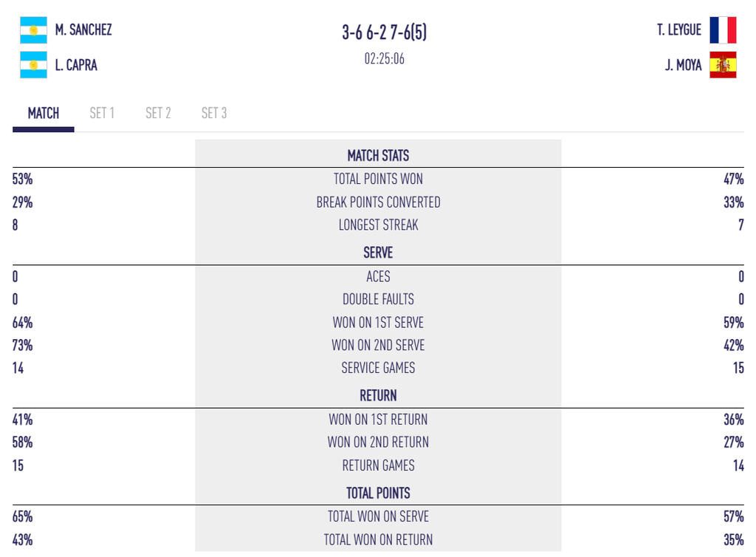Click the MATCH STATS section header

(378, 156)
